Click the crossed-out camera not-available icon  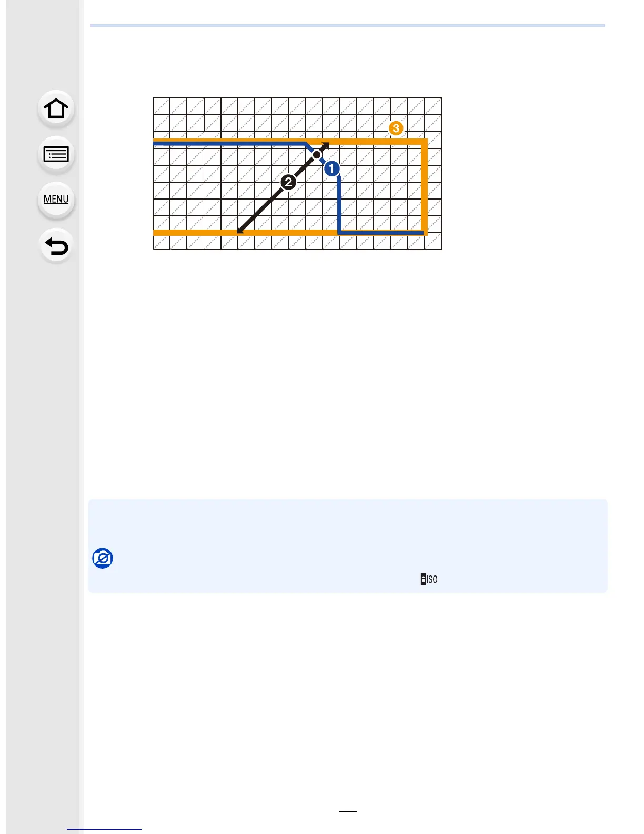[103, 558]
